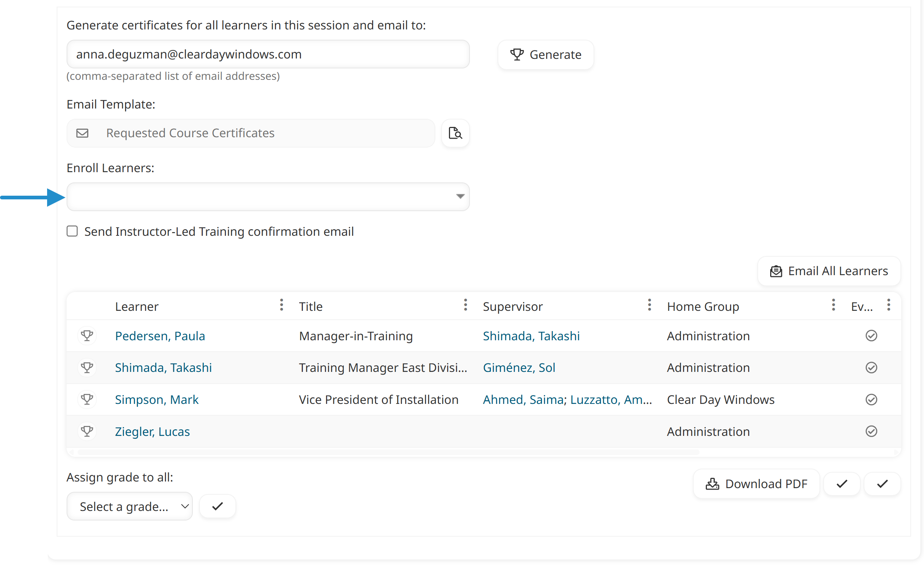
Task: Click the kebab menu on the Supervisor column
Action: click(x=649, y=305)
